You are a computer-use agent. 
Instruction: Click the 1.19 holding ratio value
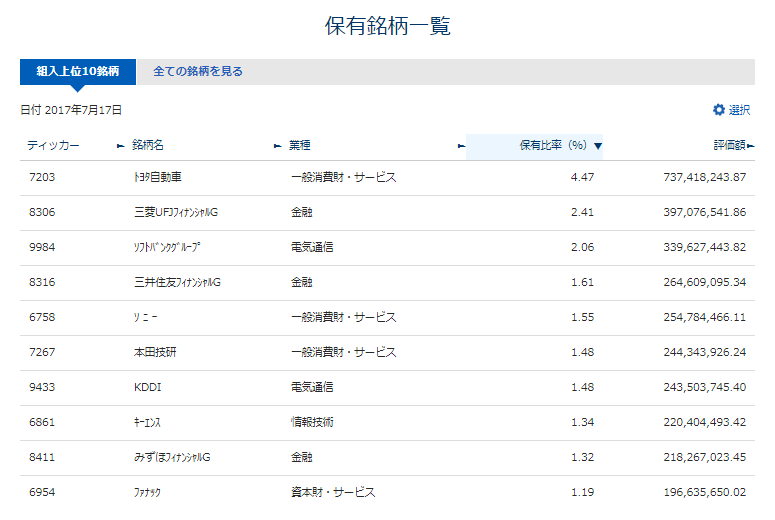coord(582,492)
